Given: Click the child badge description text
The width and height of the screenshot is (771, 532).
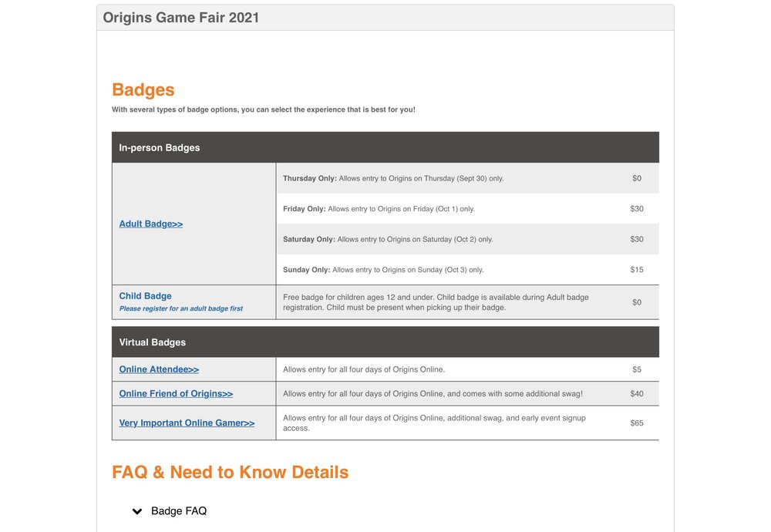Looking at the screenshot, I should (x=436, y=302).
